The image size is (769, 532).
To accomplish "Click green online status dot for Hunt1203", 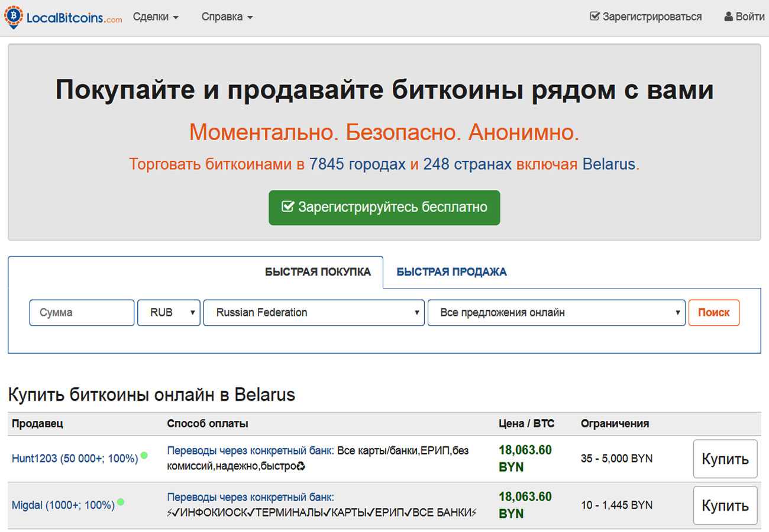I will click(144, 456).
